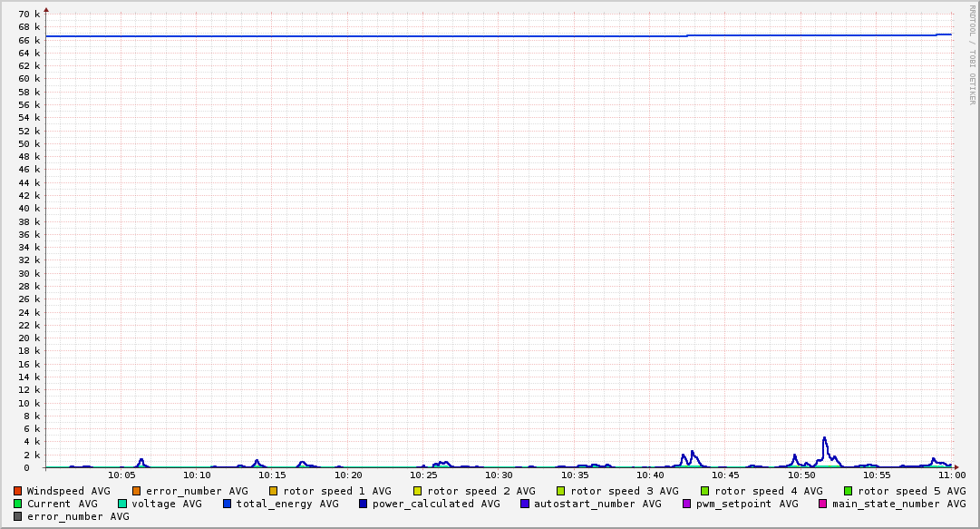
Task: Click the red Windspeed AVG legend swatch
Action: pyautogui.click(x=18, y=491)
